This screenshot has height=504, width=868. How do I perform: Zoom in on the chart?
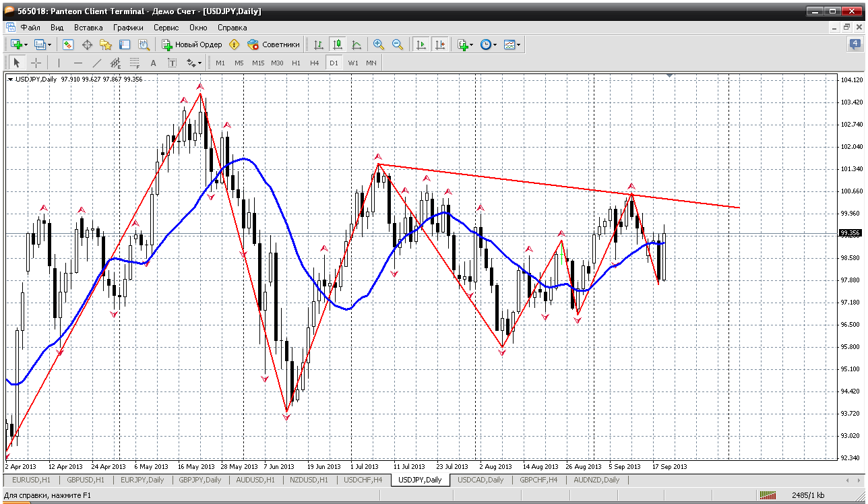379,44
